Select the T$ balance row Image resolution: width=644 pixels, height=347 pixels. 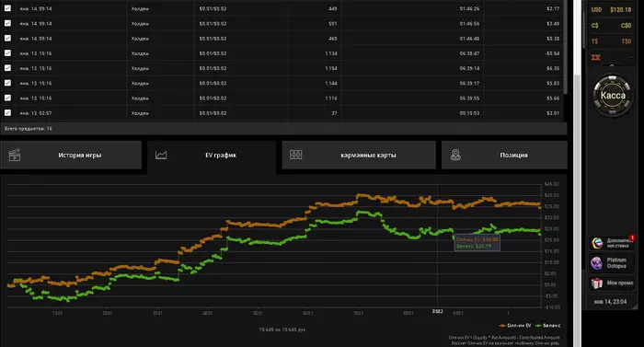click(611, 41)
